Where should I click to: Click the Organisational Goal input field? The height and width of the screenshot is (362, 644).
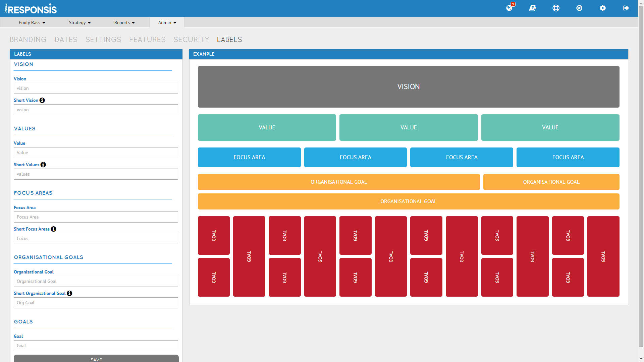tap(96, 281)
